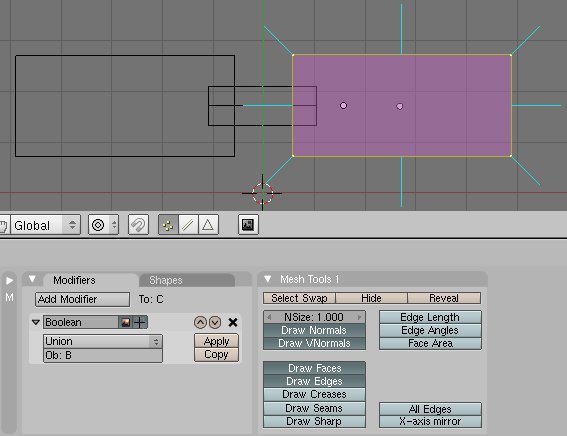Switch to the Shapes tab
Image resolution: width=567 pixels, height=436 pixels.
click(x=166, y=280)
